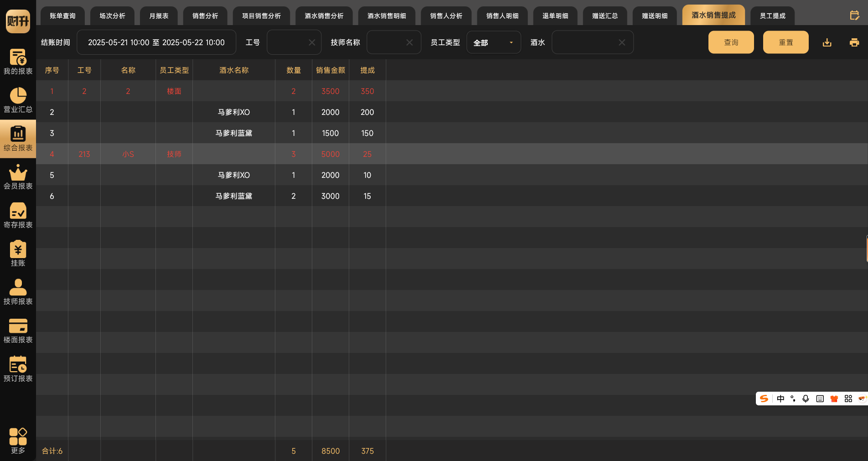Viewport: 868px width, 461px height.
Task: Switch to 账单查询 tab
Action: click(x=62, y=16)
